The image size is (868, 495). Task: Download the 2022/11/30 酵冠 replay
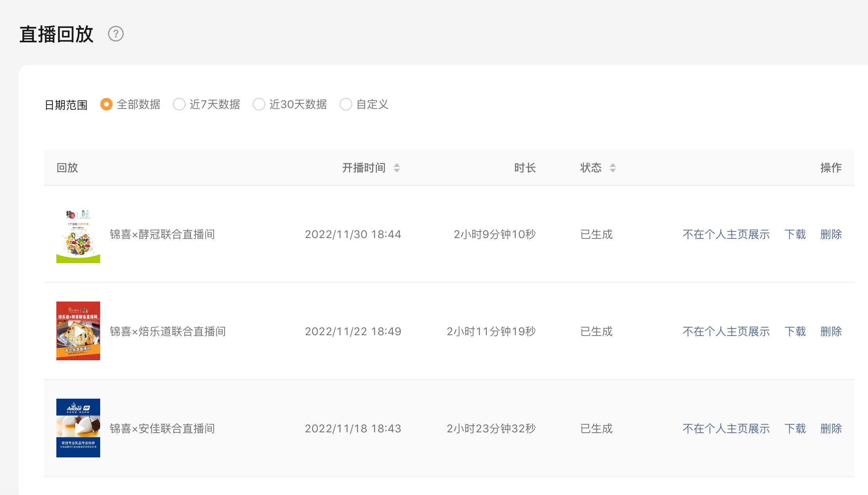795,234
